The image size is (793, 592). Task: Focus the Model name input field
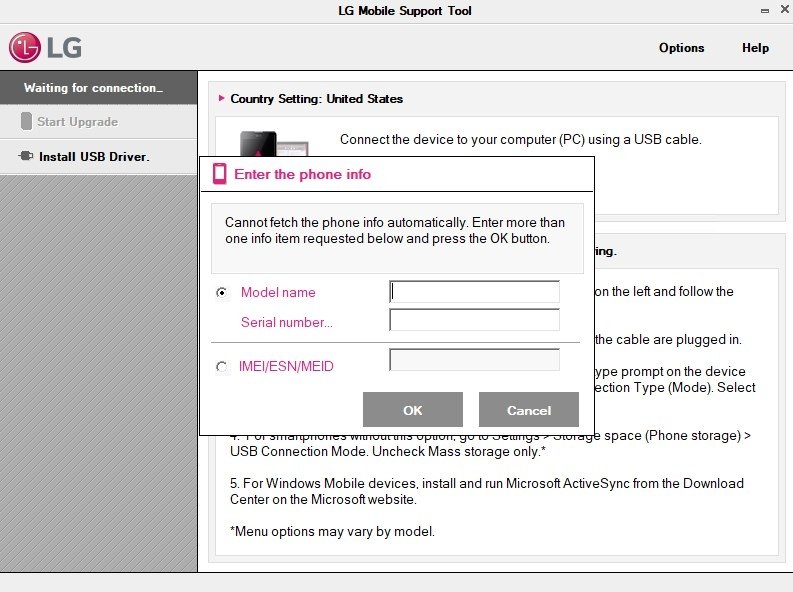coord(474,292)
